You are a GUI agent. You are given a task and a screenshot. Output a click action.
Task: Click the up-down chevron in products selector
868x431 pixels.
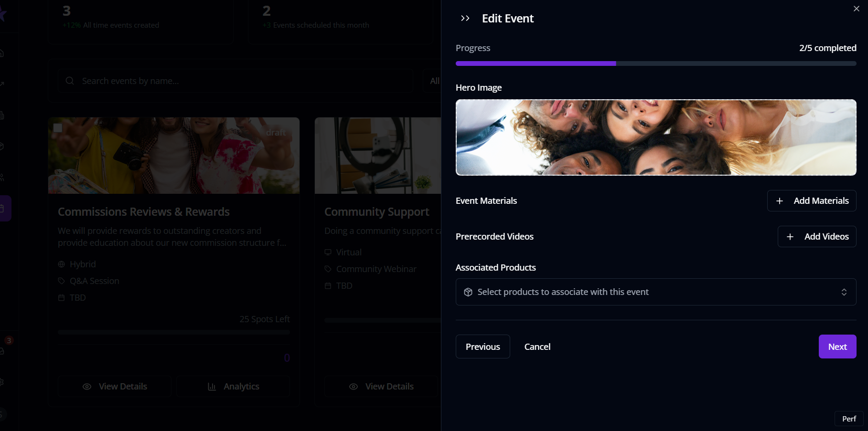(x=844, y=292)
